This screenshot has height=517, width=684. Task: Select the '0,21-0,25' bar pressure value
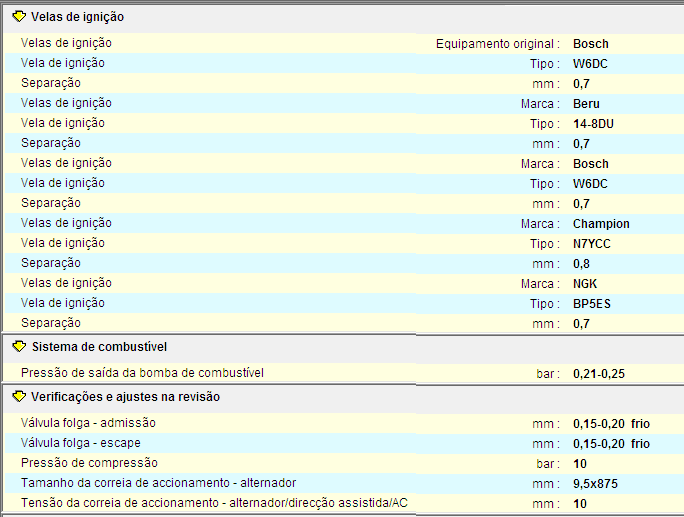click(x=598, y=374)
